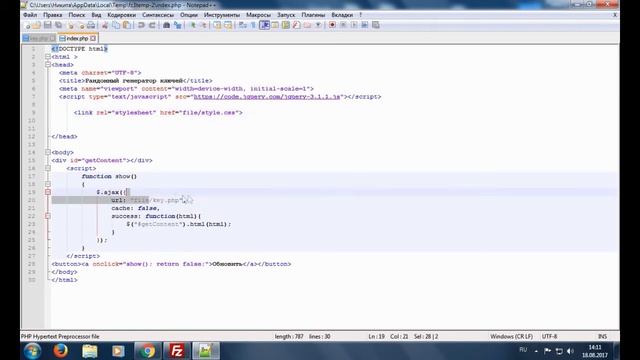Collapse the success function fold on line 22
Screen dimensions: 640x360
click(x=48, y=216)
